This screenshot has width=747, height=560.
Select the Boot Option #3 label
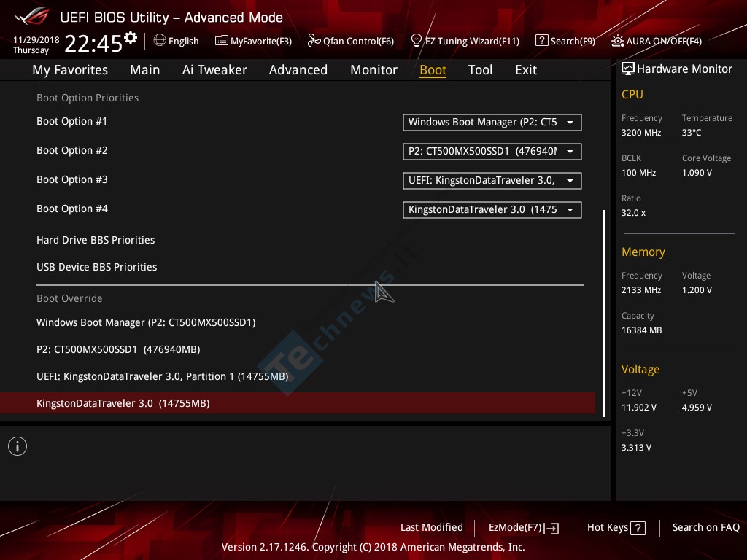(x=72, y=179)
